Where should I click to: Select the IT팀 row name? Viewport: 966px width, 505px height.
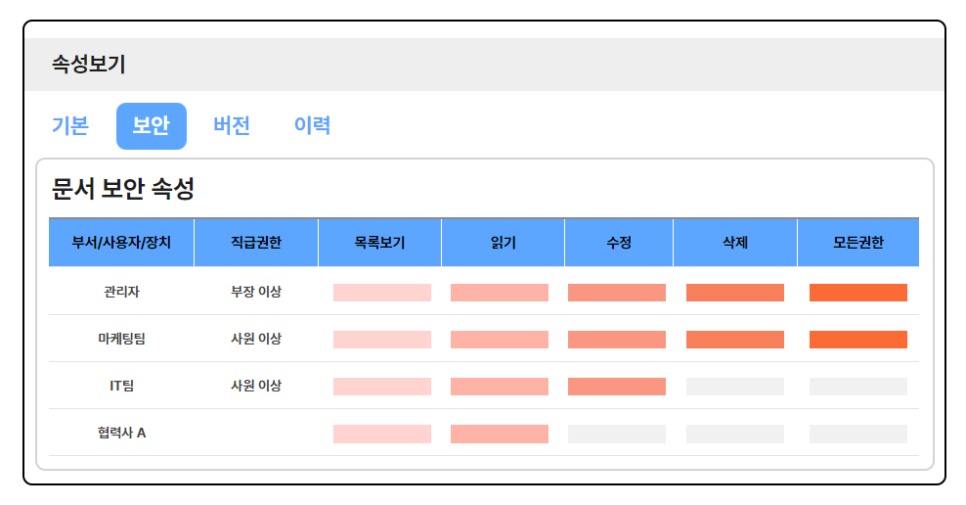pyautogui.click(x=121, y=386)
